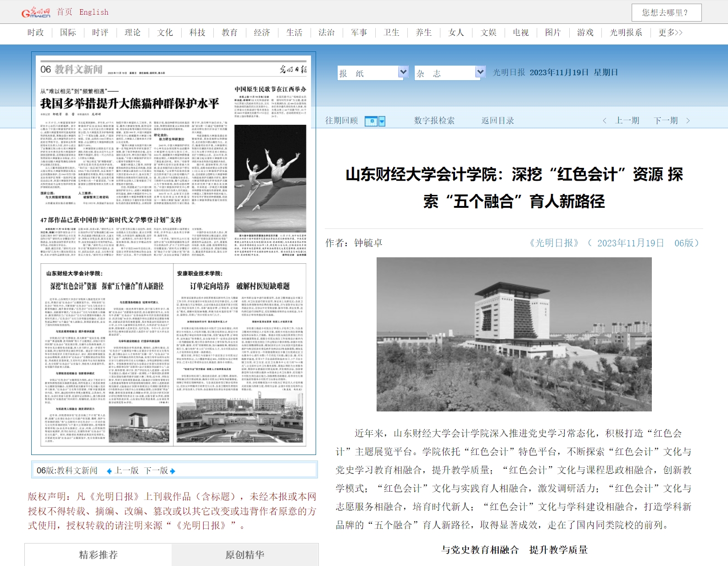Switch to the 精彩推荐 tab

(98, 555)
